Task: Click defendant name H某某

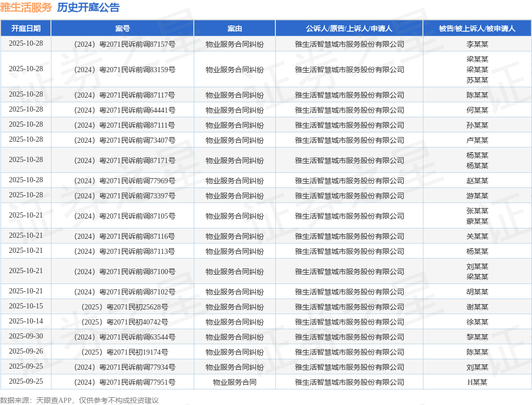Action: pyautogui.click(x=477, y=383)
